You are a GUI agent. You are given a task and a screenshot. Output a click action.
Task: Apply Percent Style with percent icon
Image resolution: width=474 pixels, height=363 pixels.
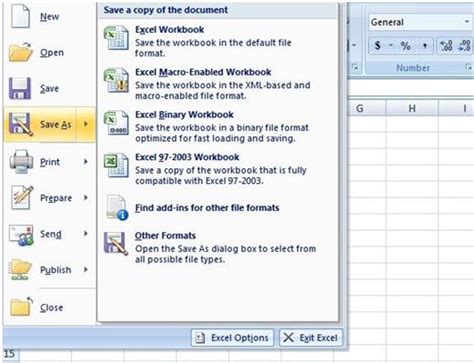tap(405, 46)
